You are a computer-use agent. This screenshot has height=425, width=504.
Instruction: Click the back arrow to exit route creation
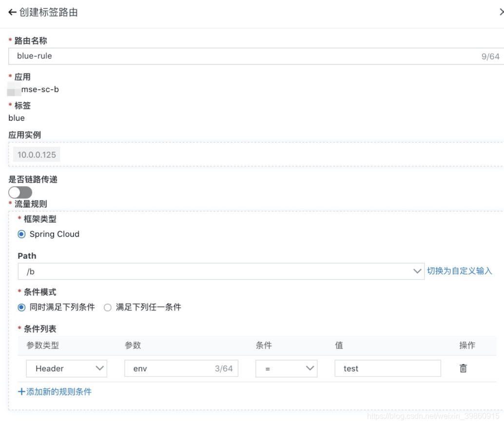pyautogui.click(x=12, y=12)
